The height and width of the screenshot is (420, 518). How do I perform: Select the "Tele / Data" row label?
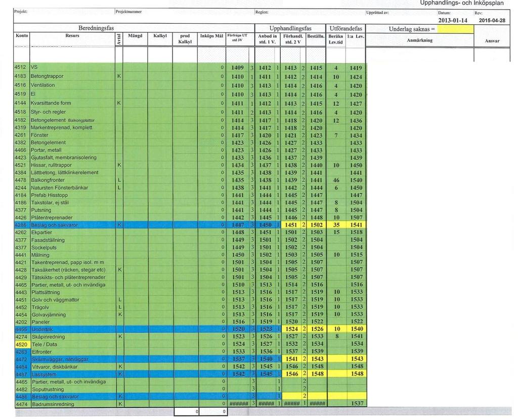click(45, 344)
